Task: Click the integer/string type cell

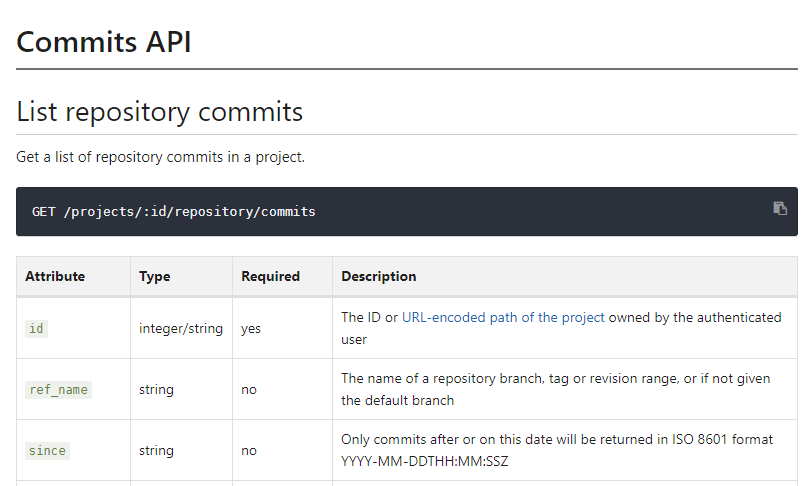Action: click(x=181, y=328)
